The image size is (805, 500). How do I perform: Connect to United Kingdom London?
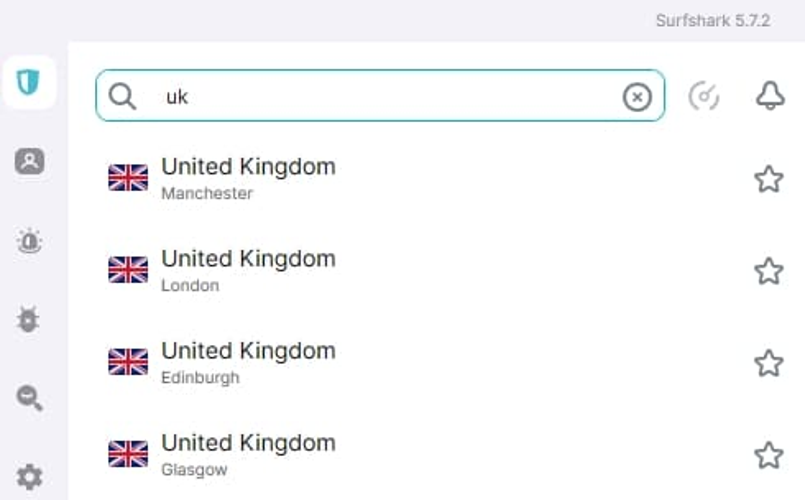[248, 270]
